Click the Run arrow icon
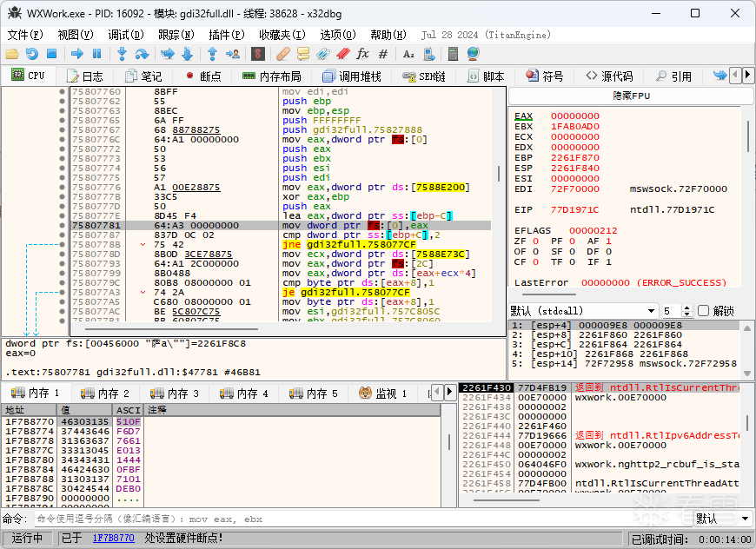756x549 pixels. (77, 54)
